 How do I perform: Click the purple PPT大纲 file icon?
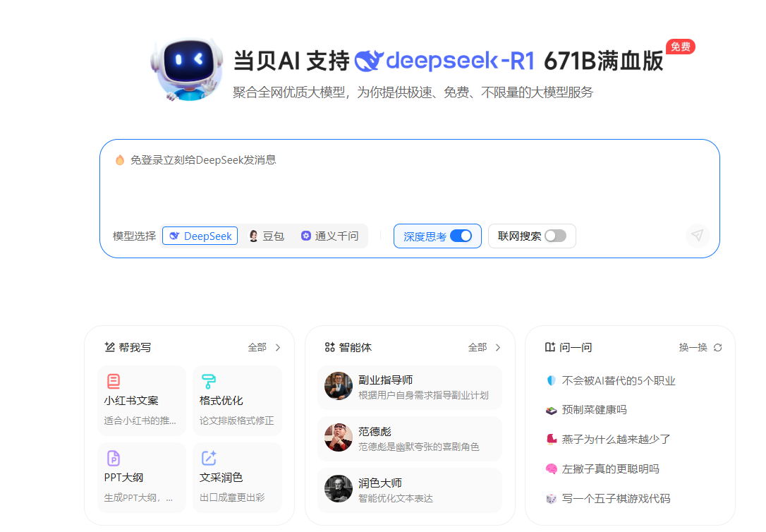tap(114, 458)
